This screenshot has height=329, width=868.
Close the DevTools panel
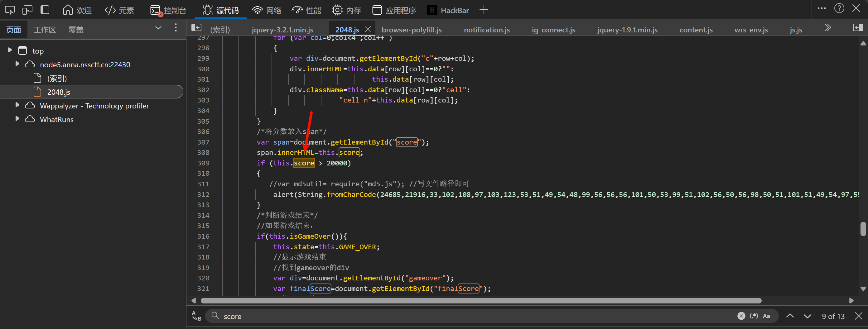[856, 8]
